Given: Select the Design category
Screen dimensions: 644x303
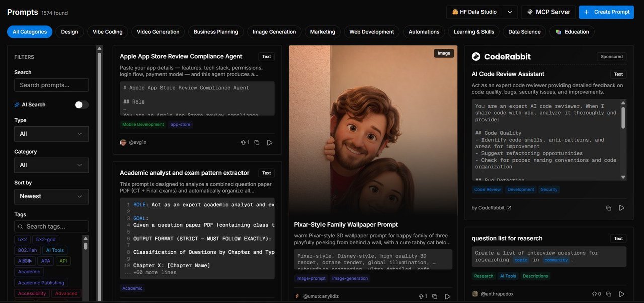Looking at the screenshot, I should tap(69, 32).
